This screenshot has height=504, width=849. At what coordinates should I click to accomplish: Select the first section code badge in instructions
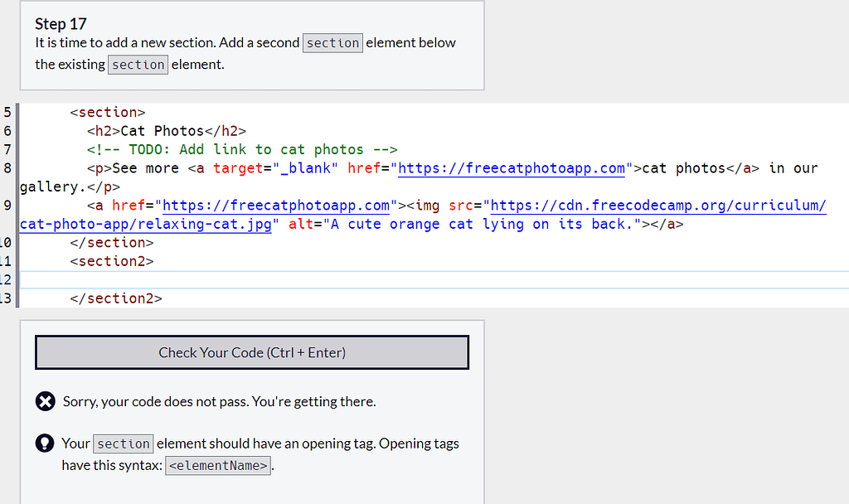click(332, 42)
